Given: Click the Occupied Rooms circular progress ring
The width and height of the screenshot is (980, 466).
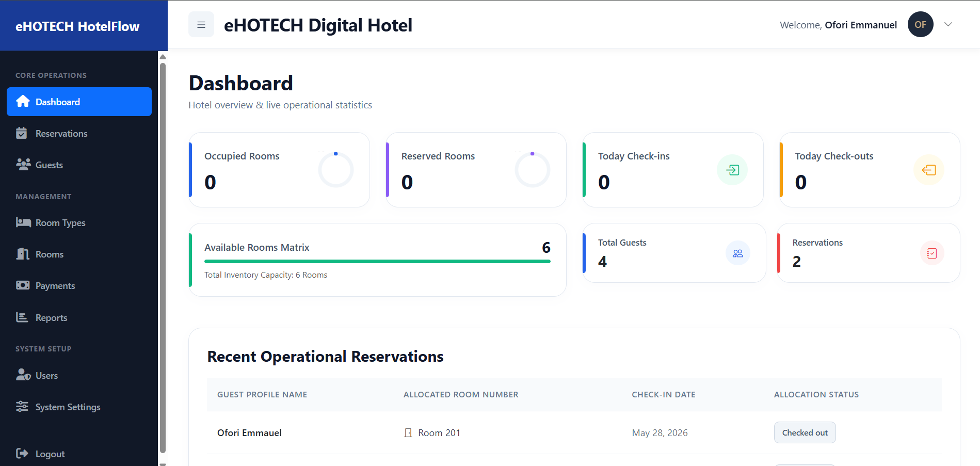Looking at the screenshot, I should [335, 169].
